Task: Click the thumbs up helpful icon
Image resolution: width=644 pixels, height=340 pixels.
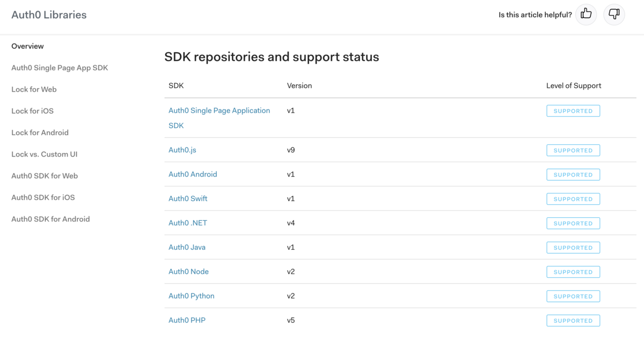Action: pyautogui.click(x=586, y=14)
